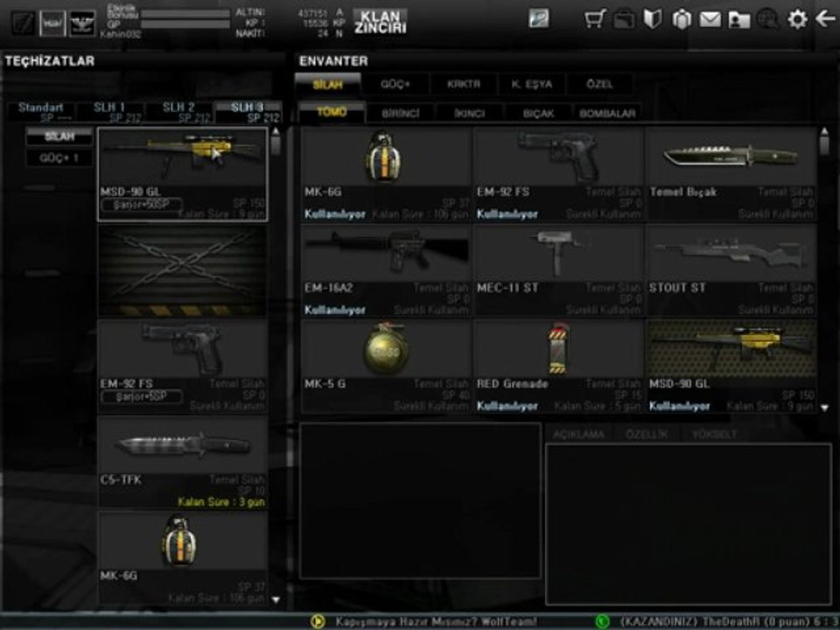This screenshot has width=840, height=630.
Task: Click Şarjör+5SP button under EM-92 FS
Action: 141,397
